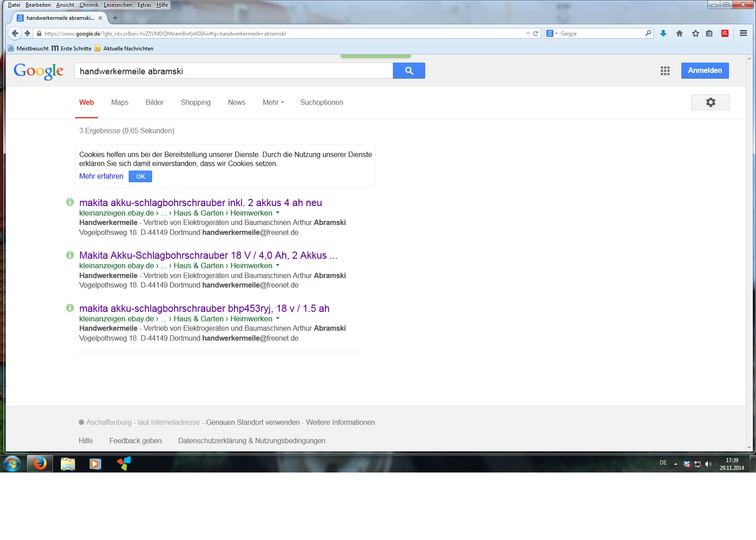Click the Anmelden sign-in button
Viewport: 756px width, 540px height.
pyautogui.click(x=705, y=71)
